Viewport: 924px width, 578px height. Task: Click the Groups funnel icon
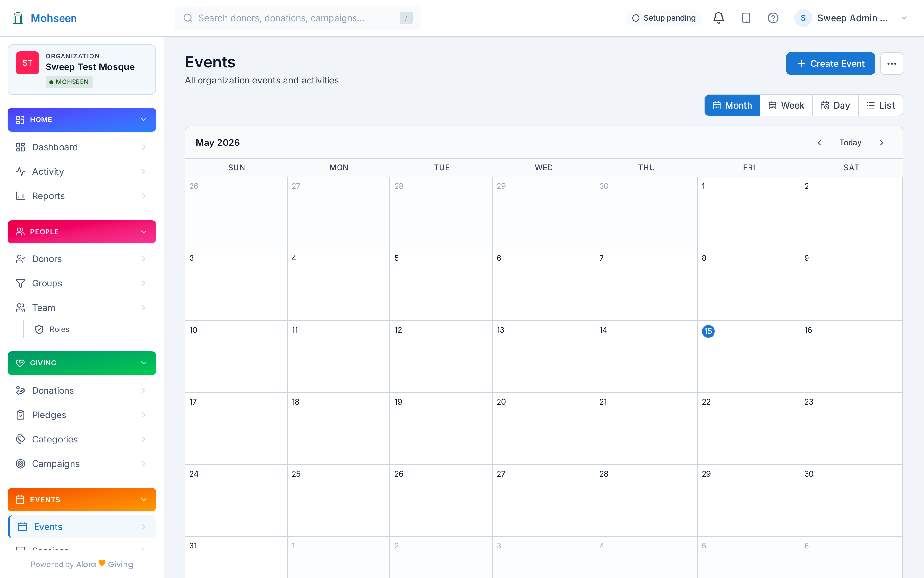point(21,283)
